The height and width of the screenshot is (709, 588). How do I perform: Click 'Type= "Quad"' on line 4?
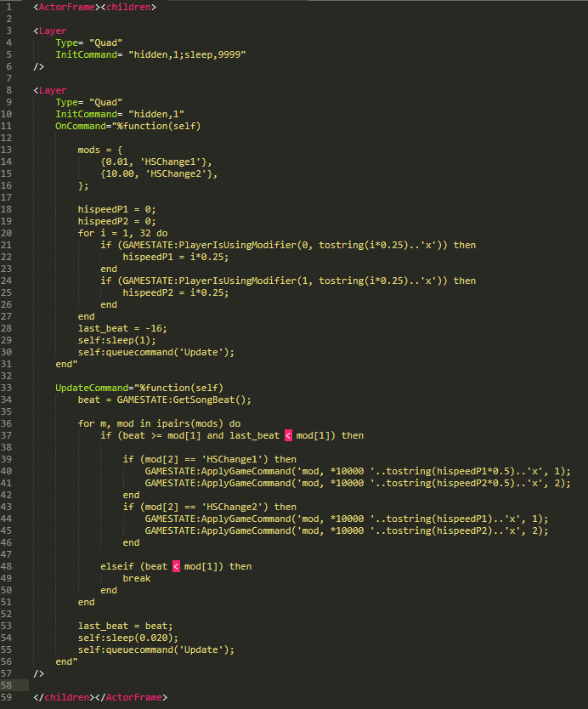click(x=88, y=43)
